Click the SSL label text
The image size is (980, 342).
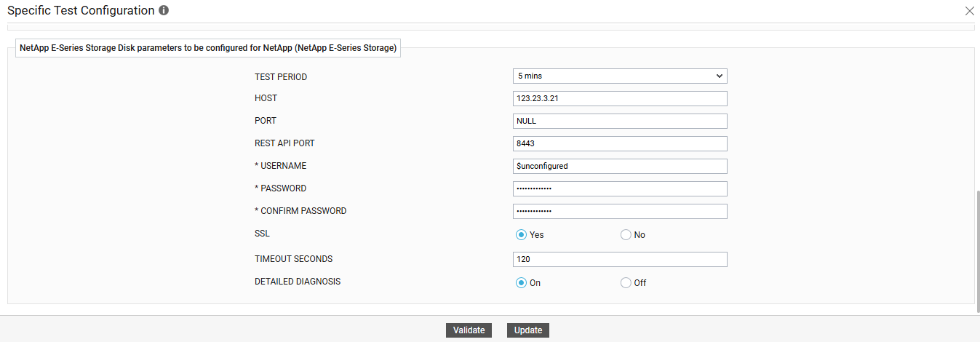(262, 234)
